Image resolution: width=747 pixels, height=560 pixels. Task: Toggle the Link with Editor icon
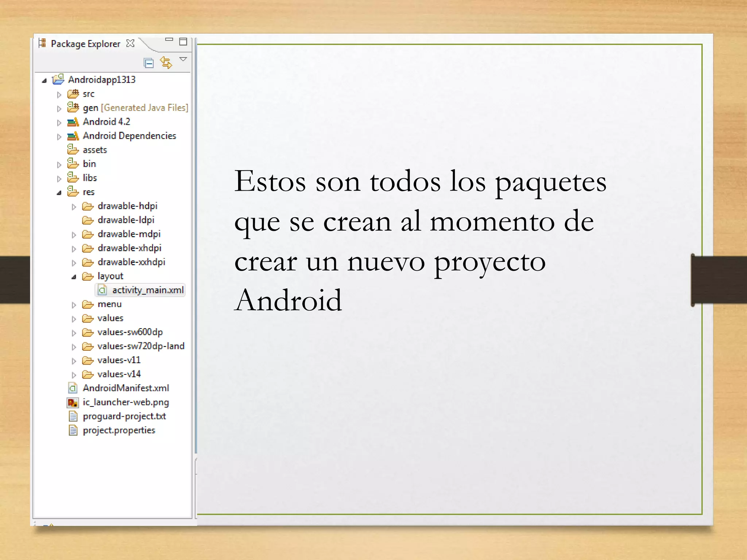[166, 63]
